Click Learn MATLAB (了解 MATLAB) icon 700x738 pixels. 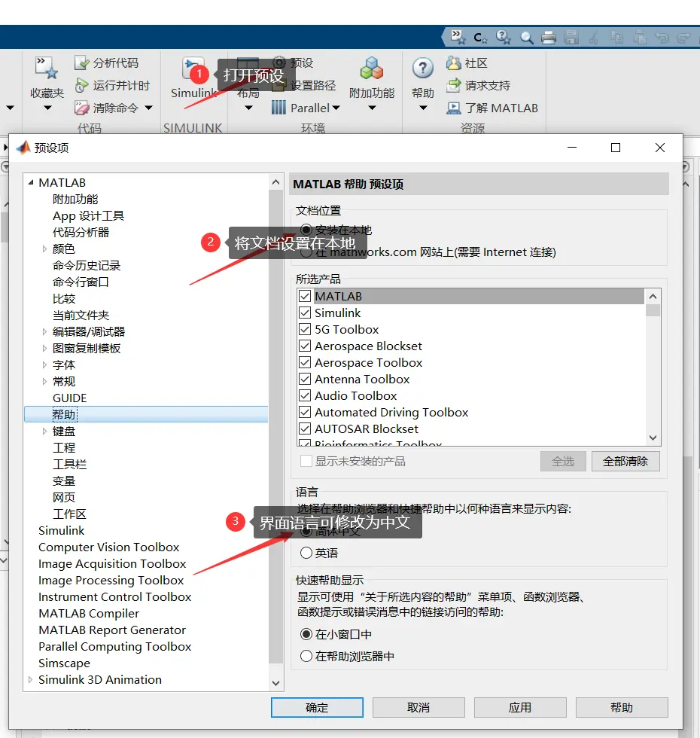point(453,108)
